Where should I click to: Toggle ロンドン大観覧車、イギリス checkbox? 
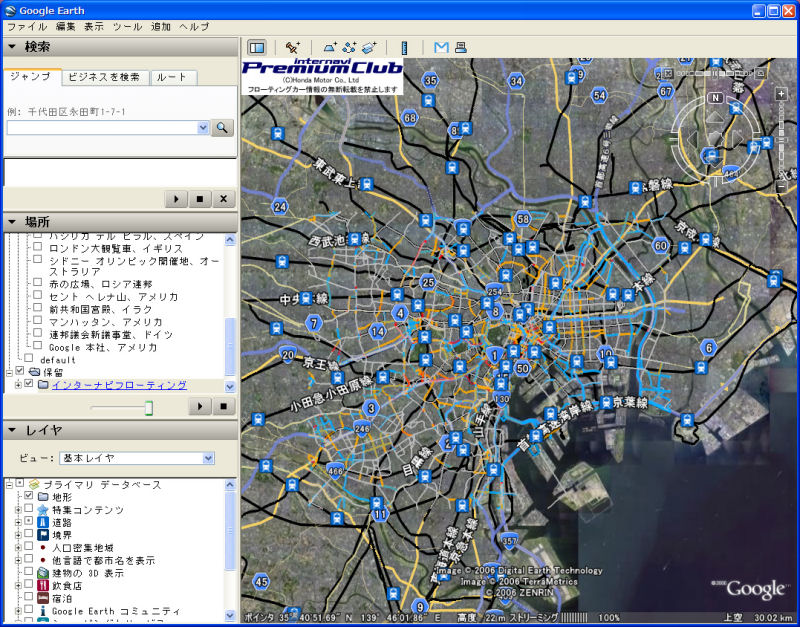point(37,246)
